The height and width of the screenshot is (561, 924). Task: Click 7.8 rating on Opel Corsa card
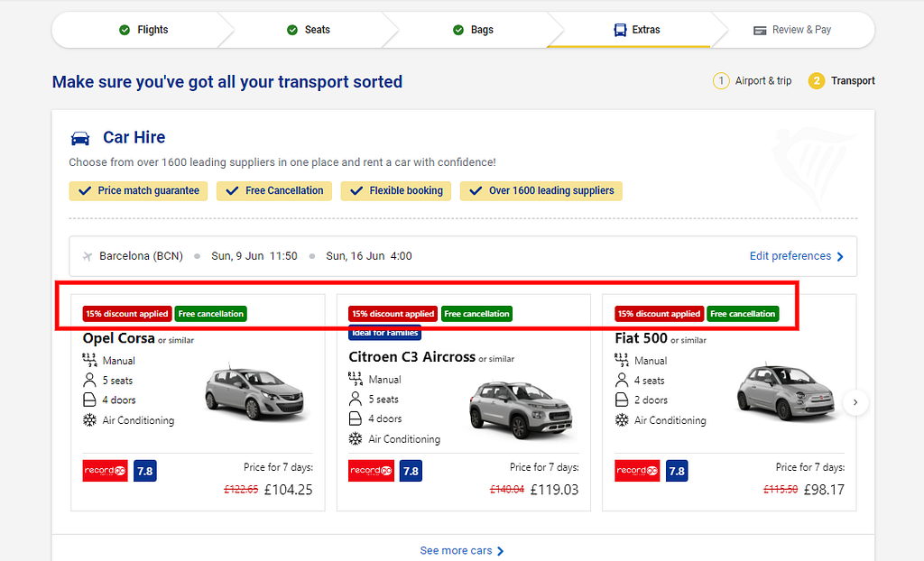click(145, 471)
